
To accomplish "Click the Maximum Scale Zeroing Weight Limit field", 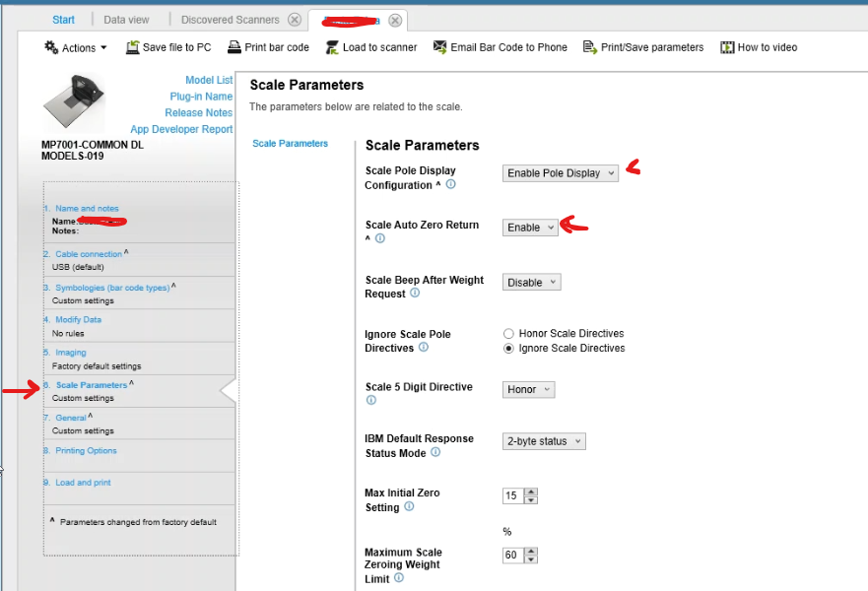I will pos(512,556).
